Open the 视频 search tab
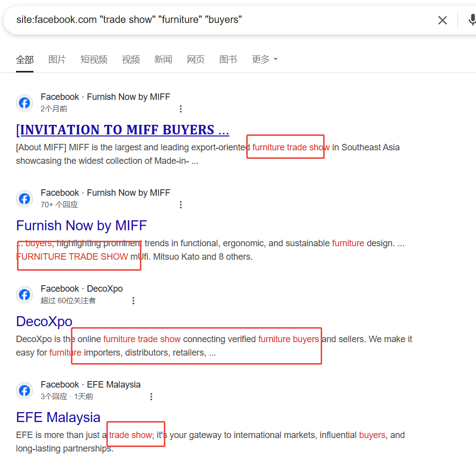 point(131,59)
